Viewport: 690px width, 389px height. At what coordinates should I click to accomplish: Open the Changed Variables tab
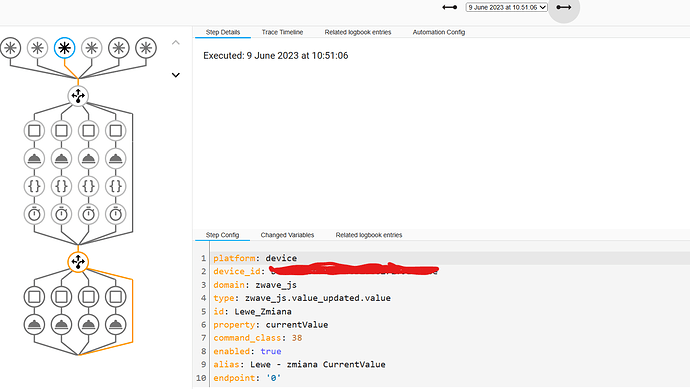[287, 235]
